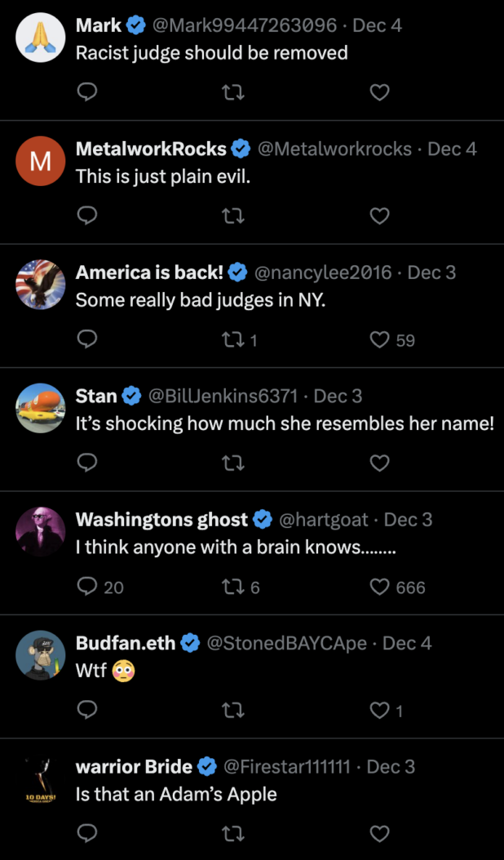This screenshot has width=504, height=860.
Task: Retweet Stan's tweet about her name
Action: coord(233,463)
